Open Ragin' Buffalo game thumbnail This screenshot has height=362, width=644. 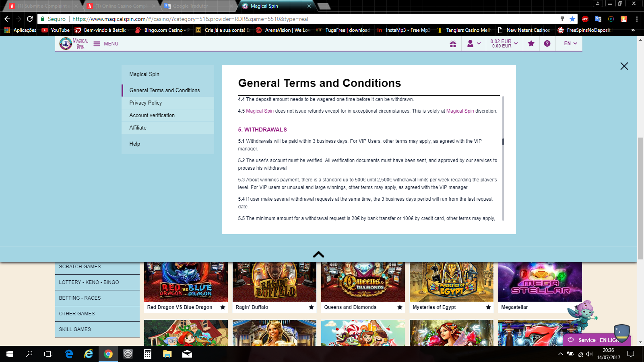click(x=275, y=282)
